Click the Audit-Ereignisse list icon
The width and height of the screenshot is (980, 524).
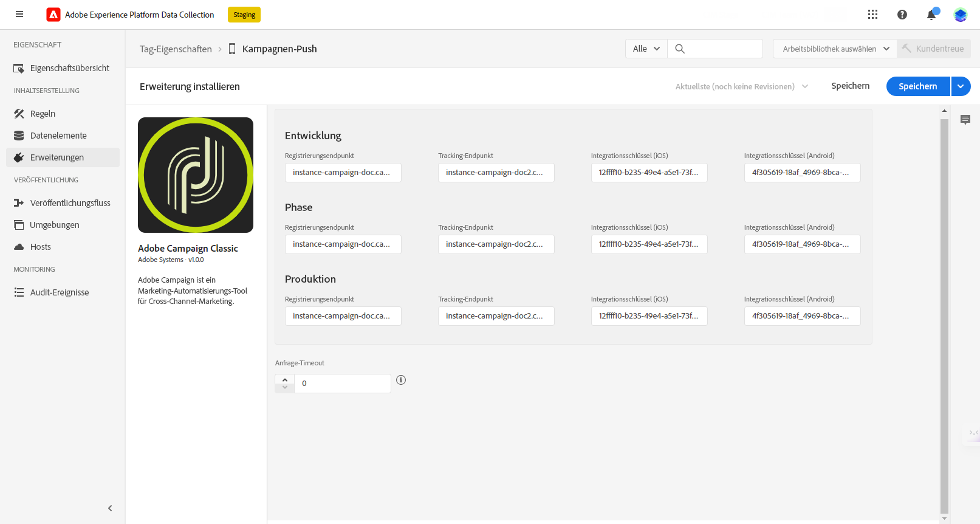click(19, 292)
